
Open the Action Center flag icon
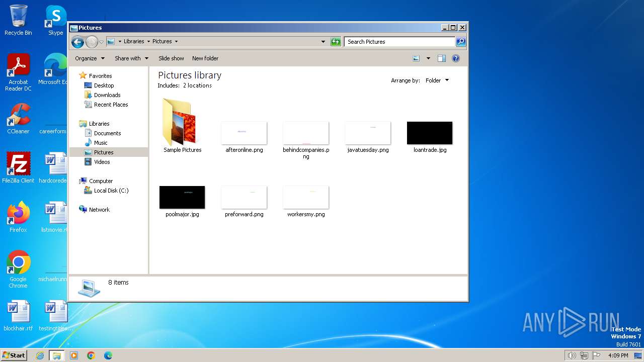pos(596,355)
